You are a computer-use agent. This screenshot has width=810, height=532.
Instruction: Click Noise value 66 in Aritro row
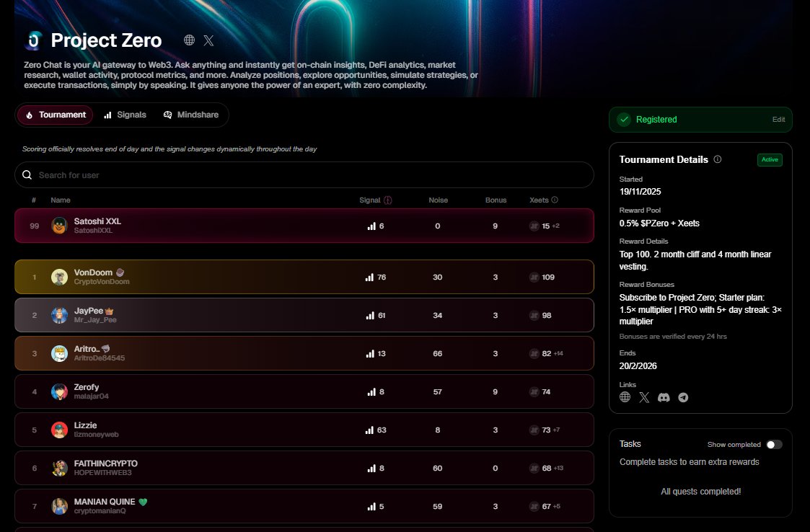pos(438,354)
